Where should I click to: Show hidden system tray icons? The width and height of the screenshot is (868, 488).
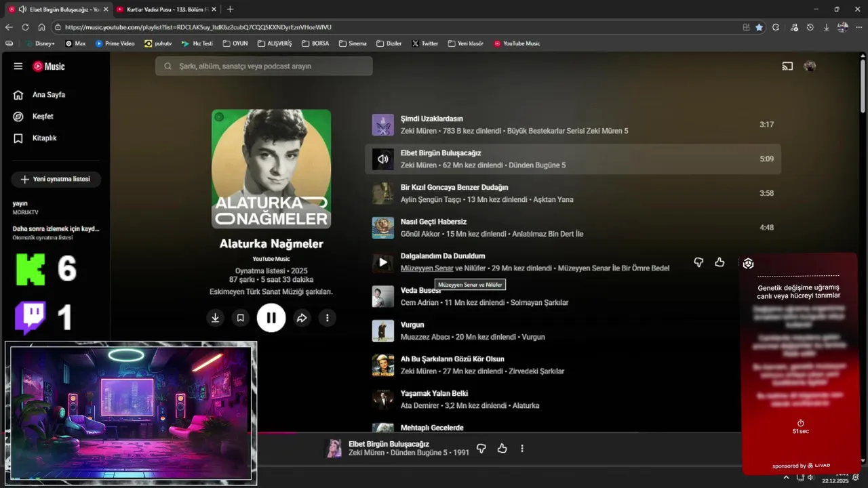click(x=786, y=477)
